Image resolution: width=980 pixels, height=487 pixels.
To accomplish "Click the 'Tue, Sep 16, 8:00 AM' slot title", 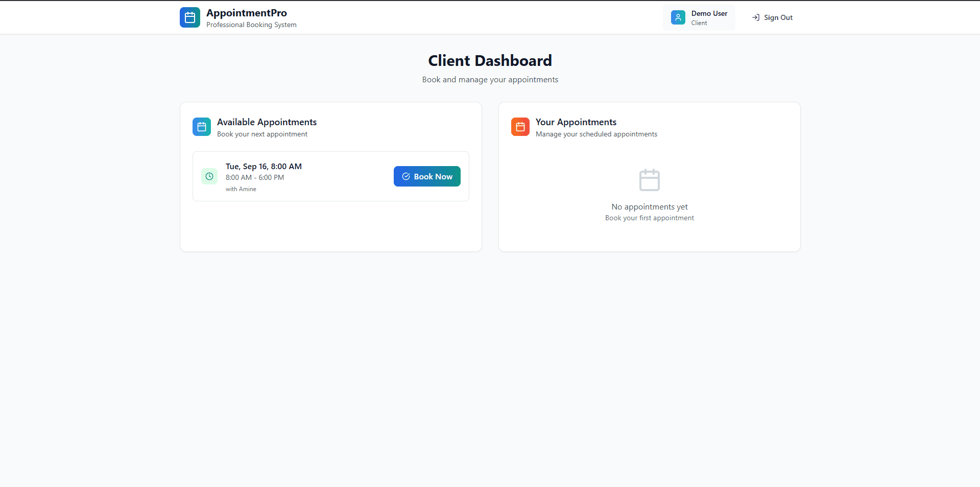I will 264,167.
